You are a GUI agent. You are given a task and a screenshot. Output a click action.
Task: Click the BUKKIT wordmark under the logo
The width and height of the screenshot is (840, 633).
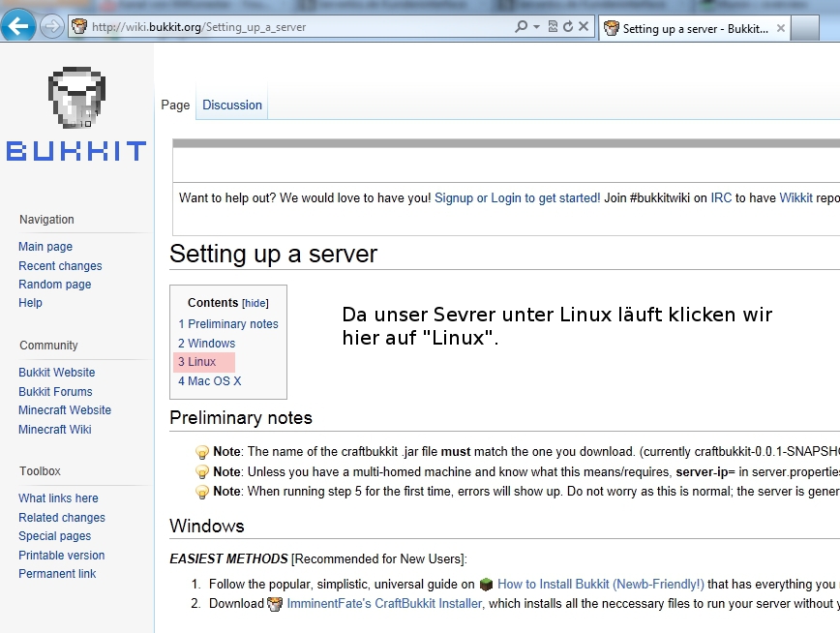click(x=76, y=151)
